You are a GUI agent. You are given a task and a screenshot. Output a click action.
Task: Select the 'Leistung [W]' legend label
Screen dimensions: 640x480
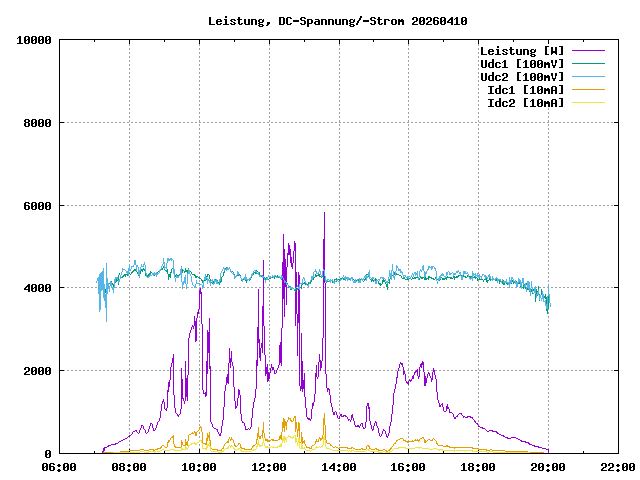521,51
